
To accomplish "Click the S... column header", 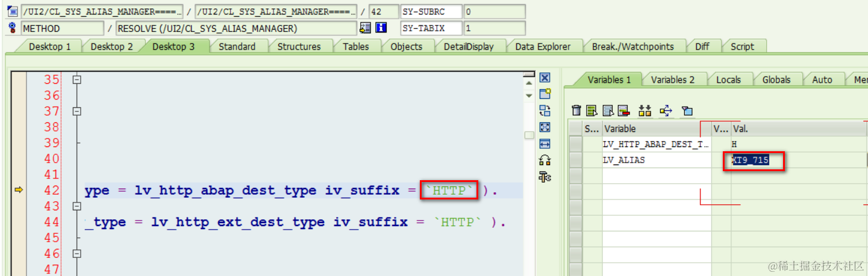I will (x=592, y=128).
